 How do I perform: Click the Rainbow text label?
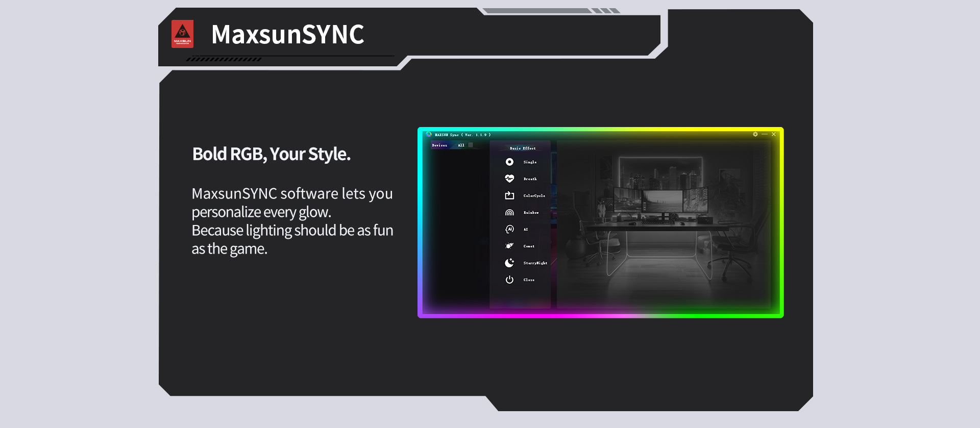click(531, 213)
